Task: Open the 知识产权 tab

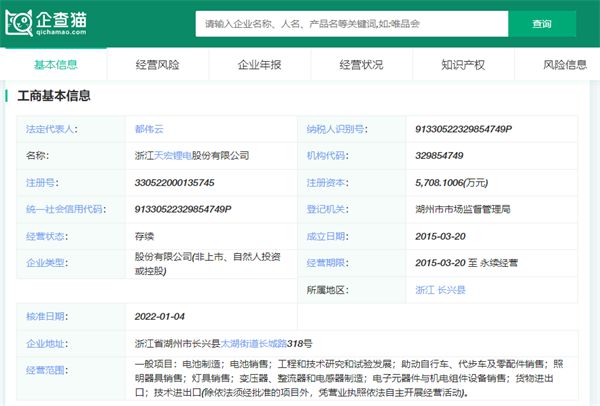Action: (463, 65)
